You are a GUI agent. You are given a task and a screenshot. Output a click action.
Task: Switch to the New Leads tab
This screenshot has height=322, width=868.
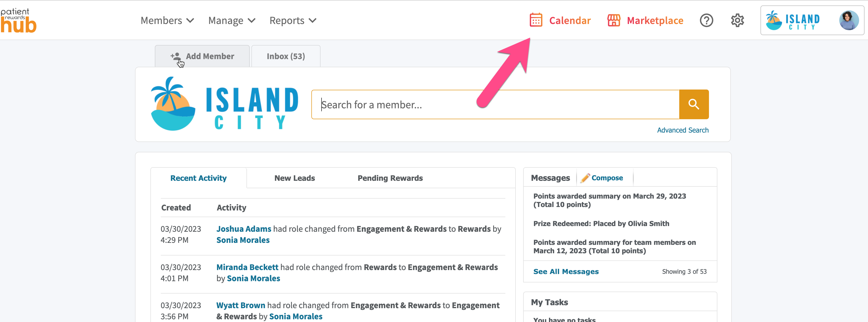[295, 178]
